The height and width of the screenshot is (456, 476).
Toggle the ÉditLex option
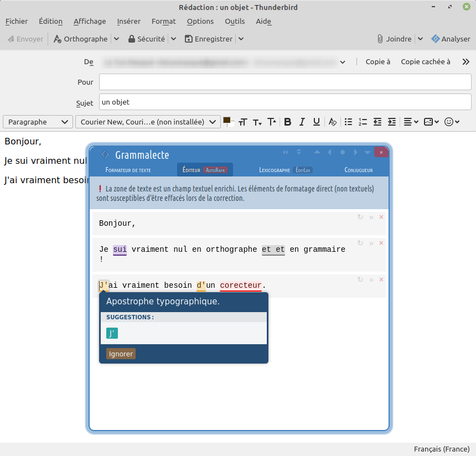point(303,170)
